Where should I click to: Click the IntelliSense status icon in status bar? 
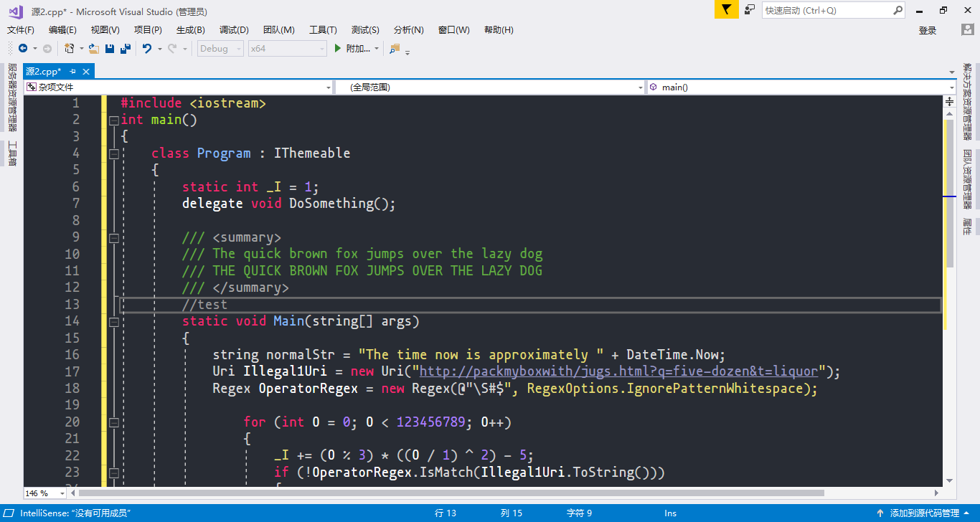coord(10,513)
